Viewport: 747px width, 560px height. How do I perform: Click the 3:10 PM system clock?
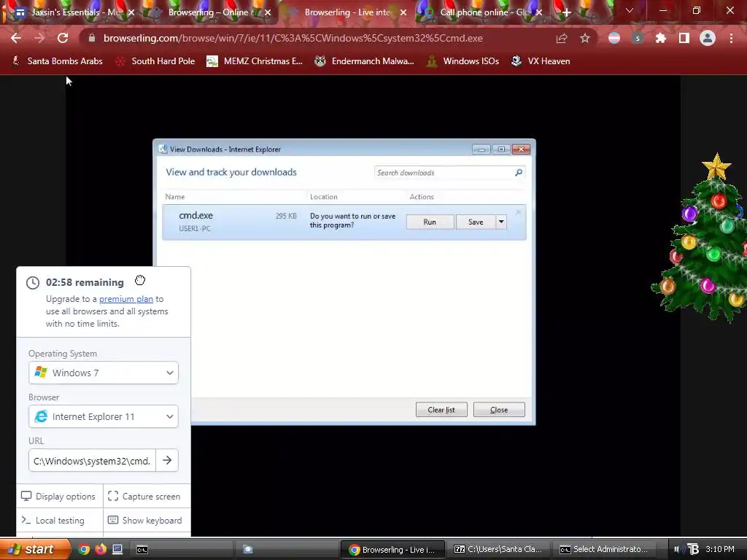tap(720, 550)
